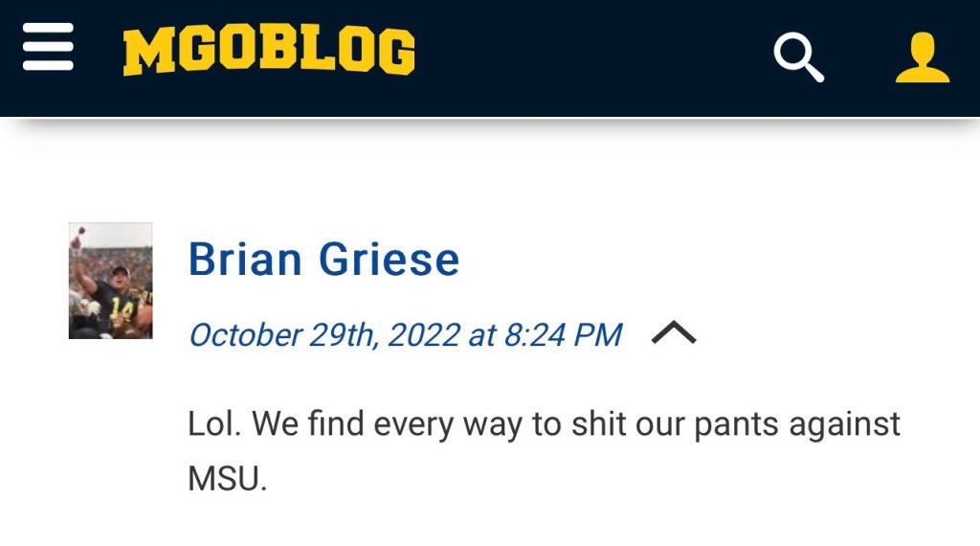Select the 8:24 PM timestamp link

566,334
